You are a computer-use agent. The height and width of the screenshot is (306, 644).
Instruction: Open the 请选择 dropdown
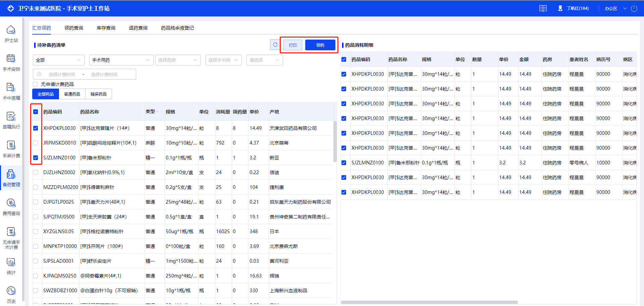tap(265, 60)
